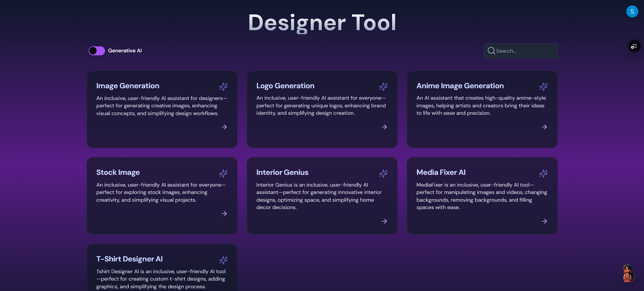
Task: Open Interior Genius via its arrow
Action: click(384, 221)
